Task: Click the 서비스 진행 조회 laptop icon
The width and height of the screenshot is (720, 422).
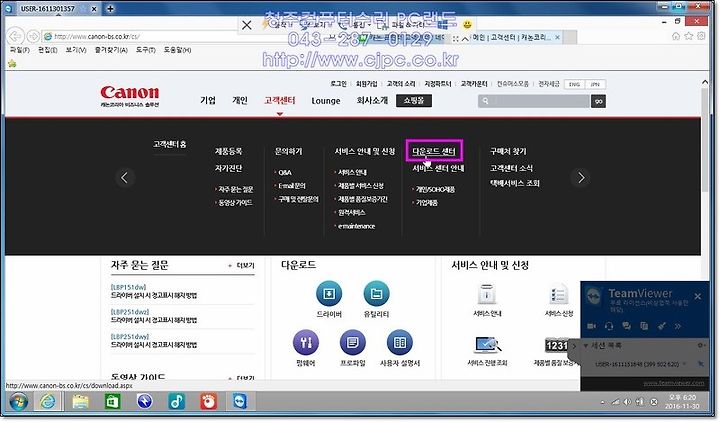Action: [x=488, y=345]
